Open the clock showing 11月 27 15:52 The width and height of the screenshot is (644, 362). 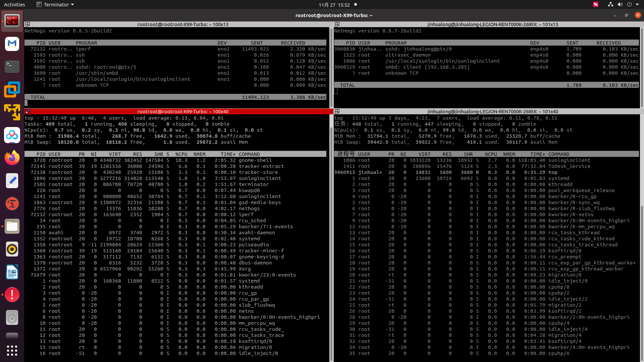[x=334, y=5]
